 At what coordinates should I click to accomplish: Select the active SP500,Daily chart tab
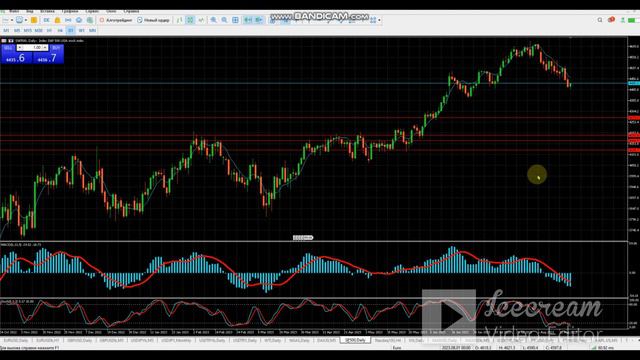coord(355,340)
